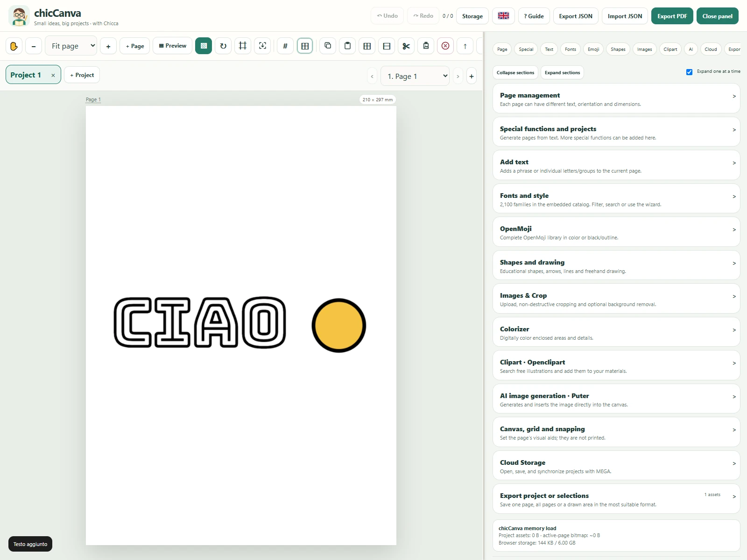Jump to the Images panel tab

point(645,49)
